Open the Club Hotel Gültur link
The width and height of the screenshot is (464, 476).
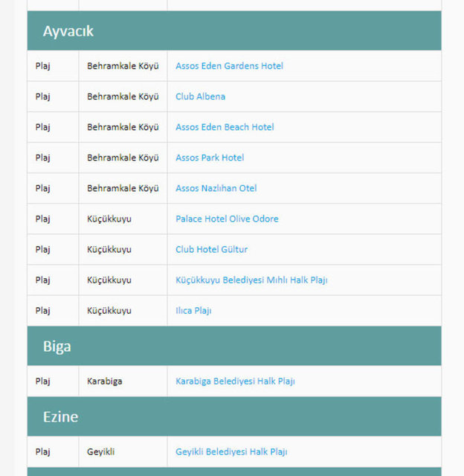click(x=211, y=249)
